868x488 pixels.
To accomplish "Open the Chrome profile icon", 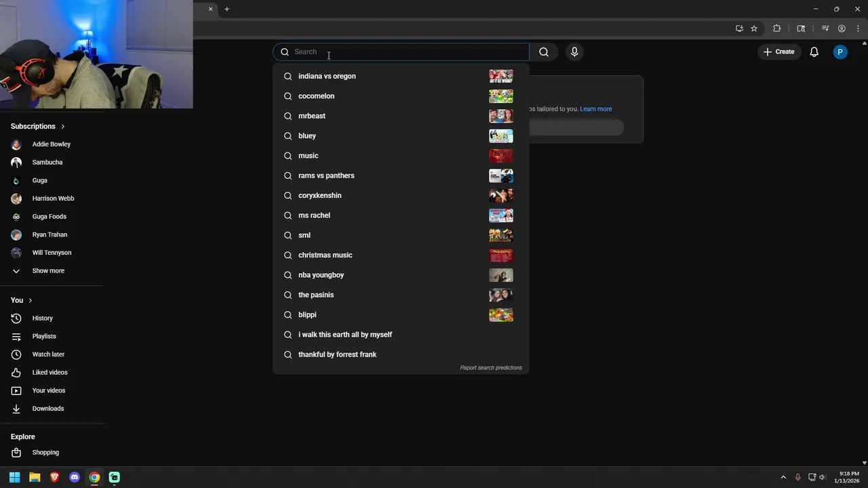I will tap(842, 28).
